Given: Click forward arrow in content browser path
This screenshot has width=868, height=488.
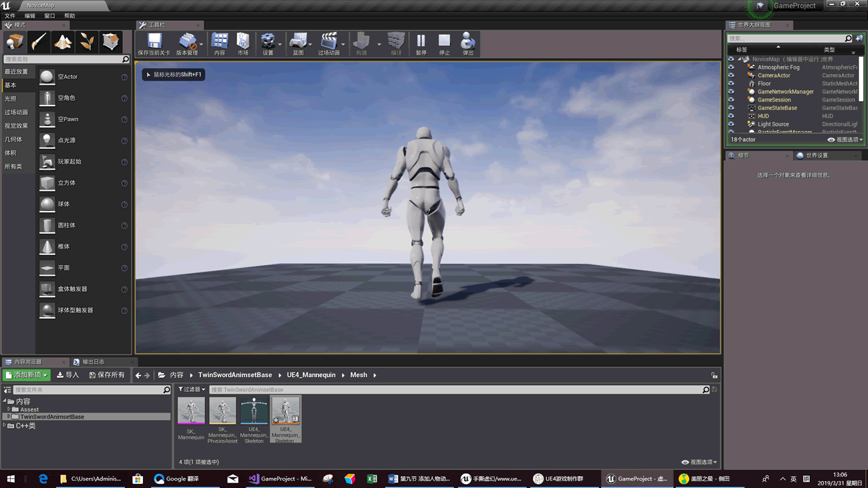Looking at the screenshot, I should [147, 375].
